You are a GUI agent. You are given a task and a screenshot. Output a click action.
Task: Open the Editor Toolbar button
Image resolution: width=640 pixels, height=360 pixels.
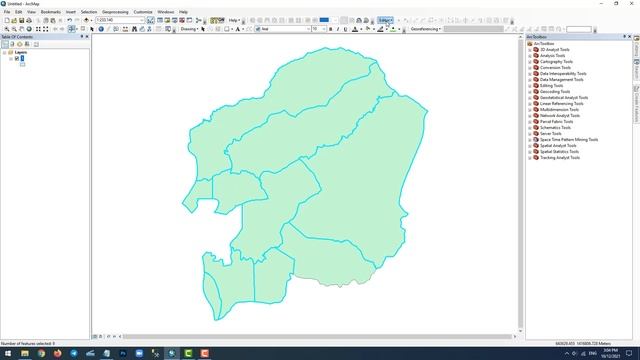point(151,20)
